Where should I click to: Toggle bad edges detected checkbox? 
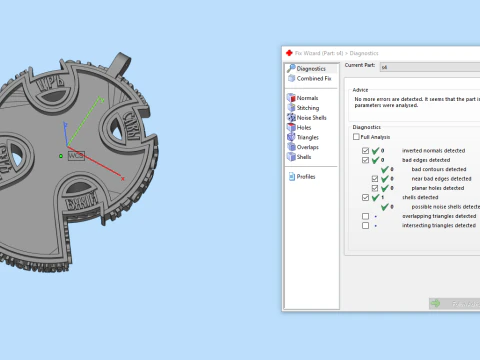pos(365,160)
